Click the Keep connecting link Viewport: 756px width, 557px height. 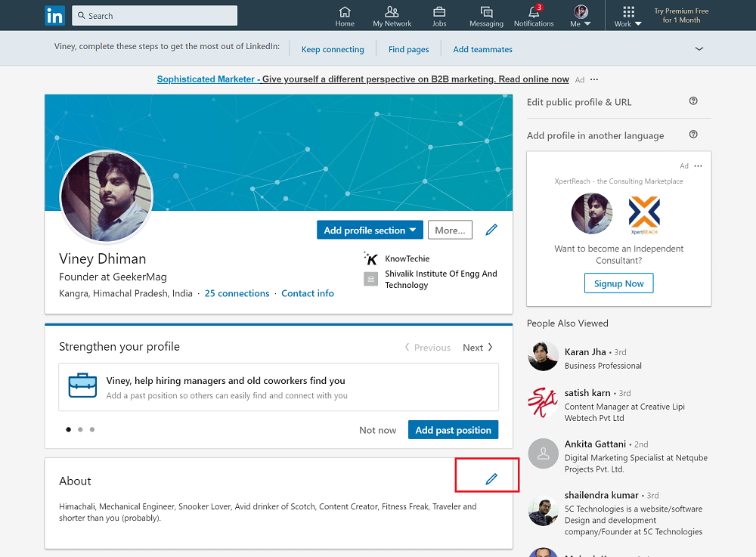coord(333,49)
